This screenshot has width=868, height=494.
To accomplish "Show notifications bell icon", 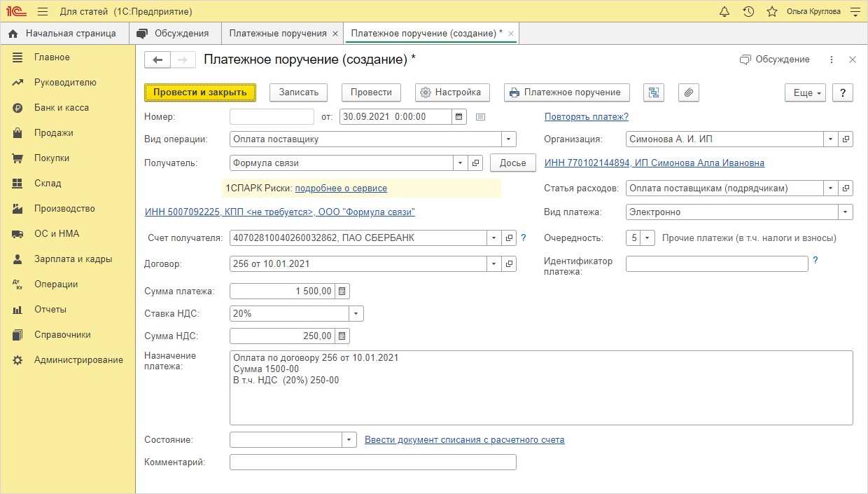I will coord(724,12).
